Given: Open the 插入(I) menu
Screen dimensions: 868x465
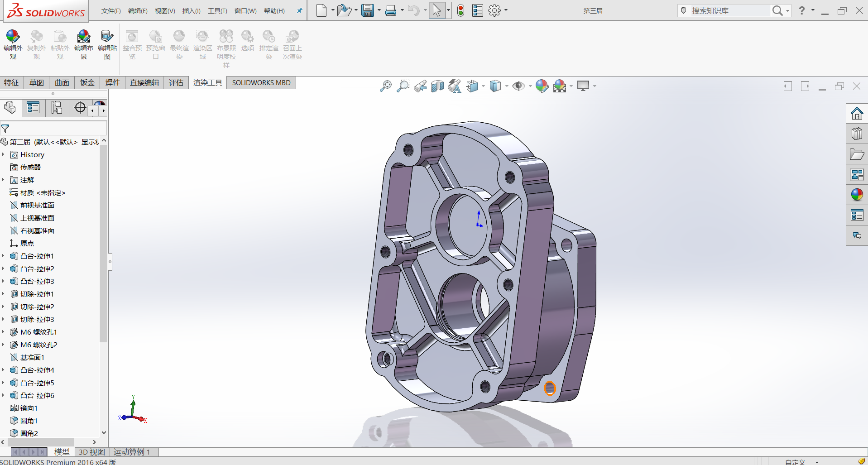Looking at the screenshot, I should [x=191, y=11].
